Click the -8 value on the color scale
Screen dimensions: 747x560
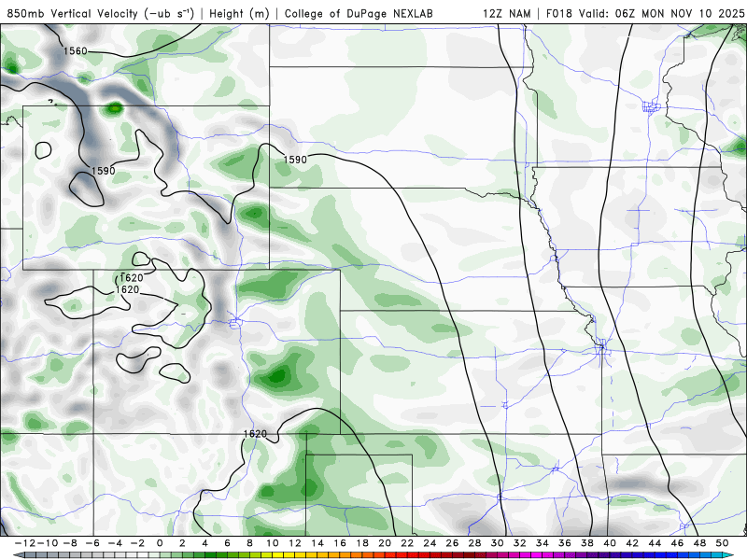click(x=69, y=543)
